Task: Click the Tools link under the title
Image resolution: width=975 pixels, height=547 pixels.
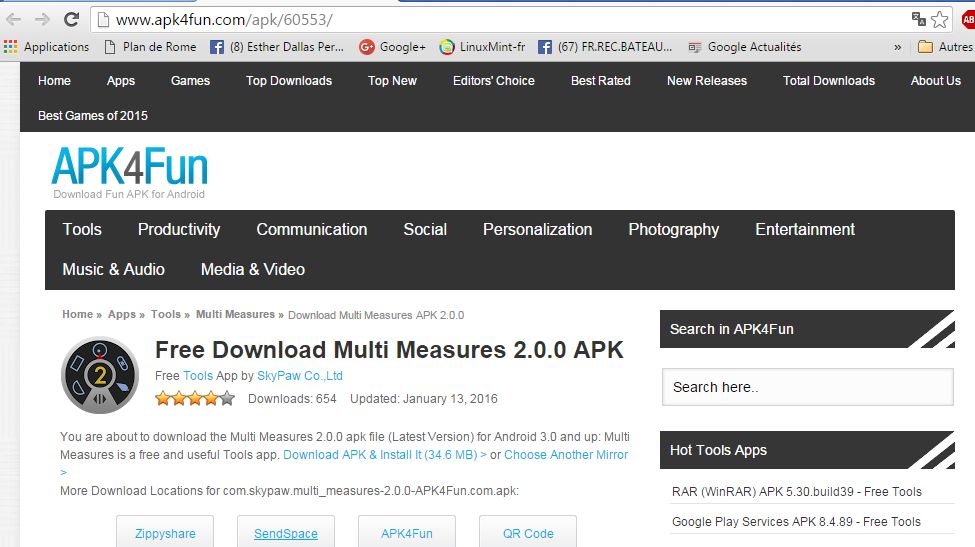Action: 198,376
